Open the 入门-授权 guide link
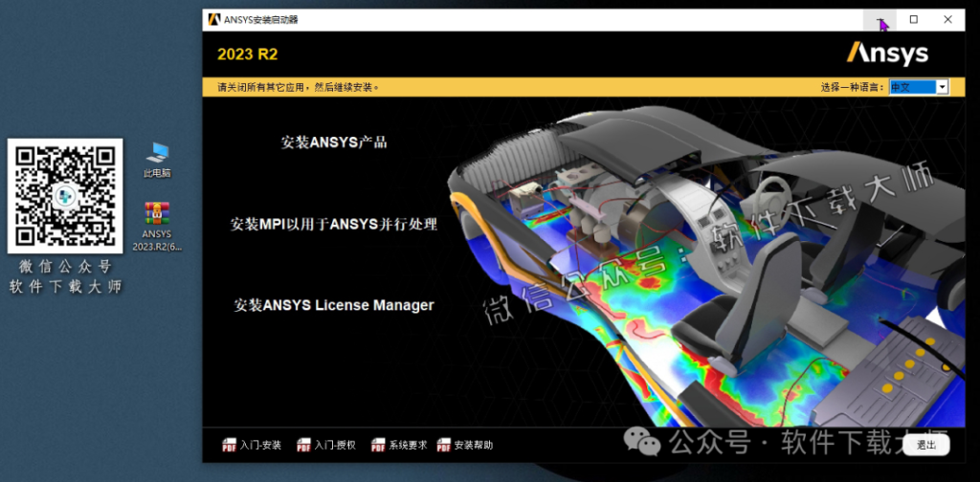Screen dimensions: 980x482 pos(335,445)
